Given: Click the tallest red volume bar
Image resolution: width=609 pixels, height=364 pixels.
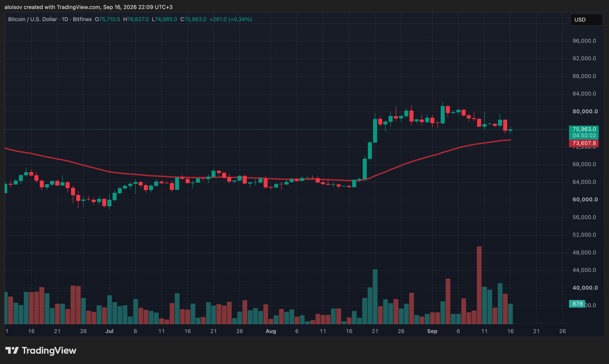Looking at the screenshot, I should 479,285.
